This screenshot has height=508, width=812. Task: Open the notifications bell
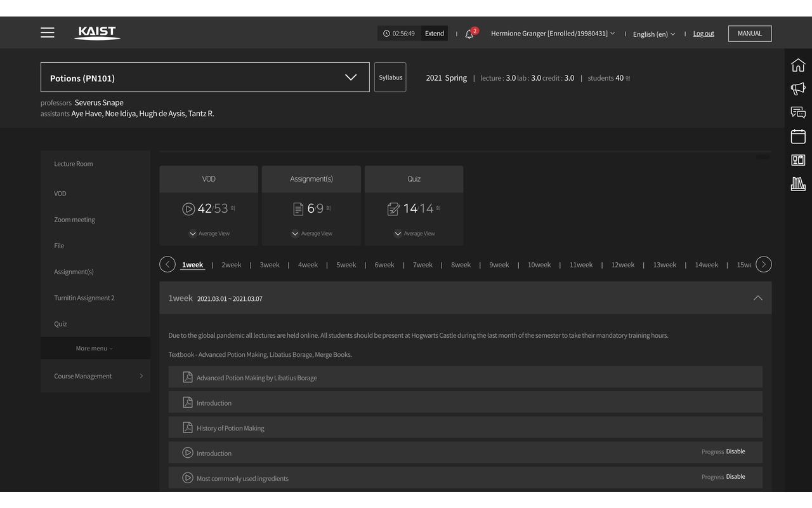click(x=469, y=34)
